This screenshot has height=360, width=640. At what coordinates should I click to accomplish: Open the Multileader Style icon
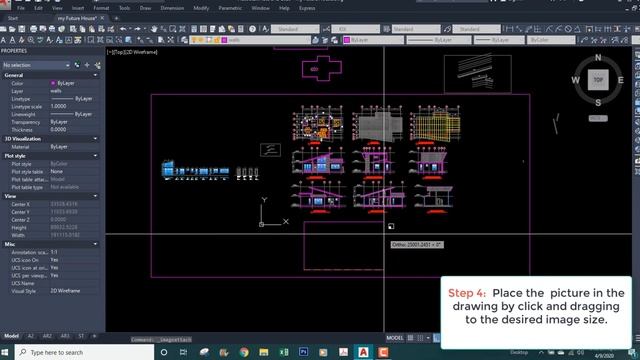[447, 29]
